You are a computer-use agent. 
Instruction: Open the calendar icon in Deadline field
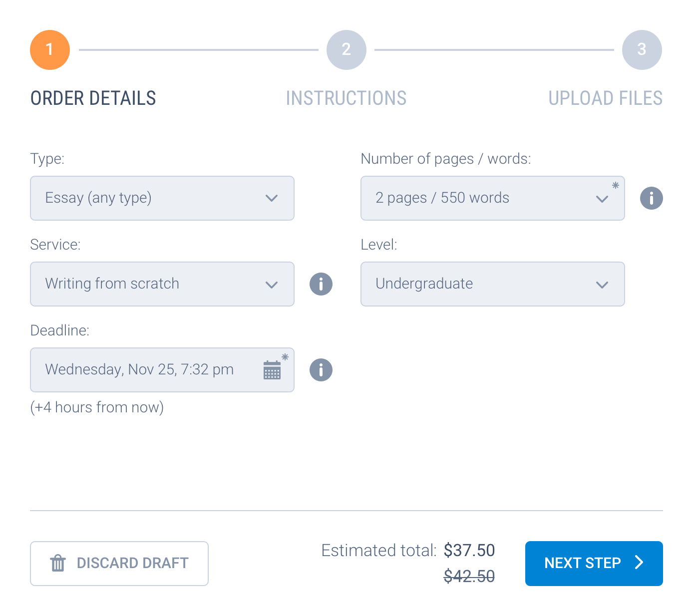click(272, 370)
